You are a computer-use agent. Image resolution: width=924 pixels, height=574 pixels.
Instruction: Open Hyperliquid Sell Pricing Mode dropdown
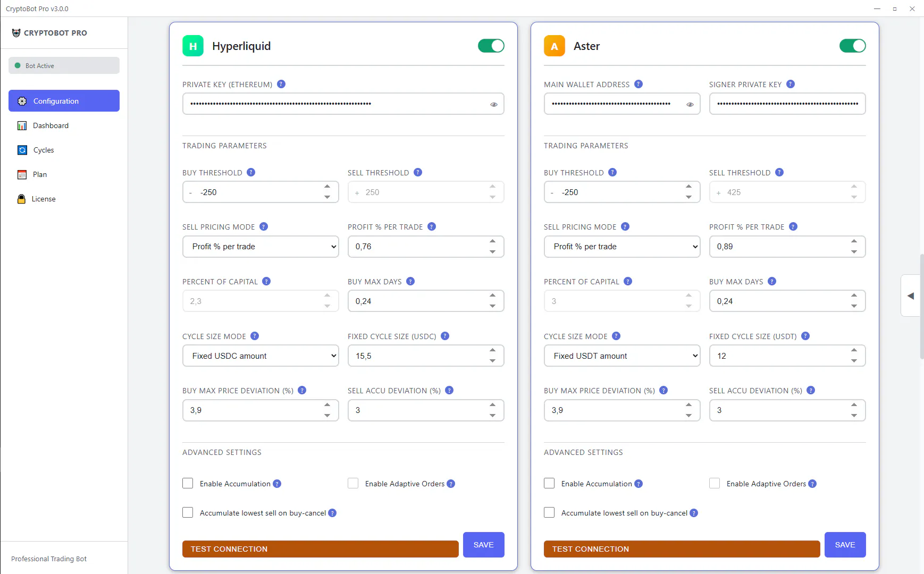tap(261, 247)
